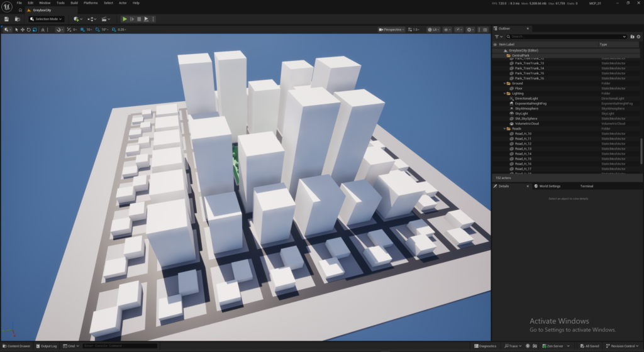Open the Lit view mode dropdown
The width and height of the screenshot is (644, 352).
point(433,30)
